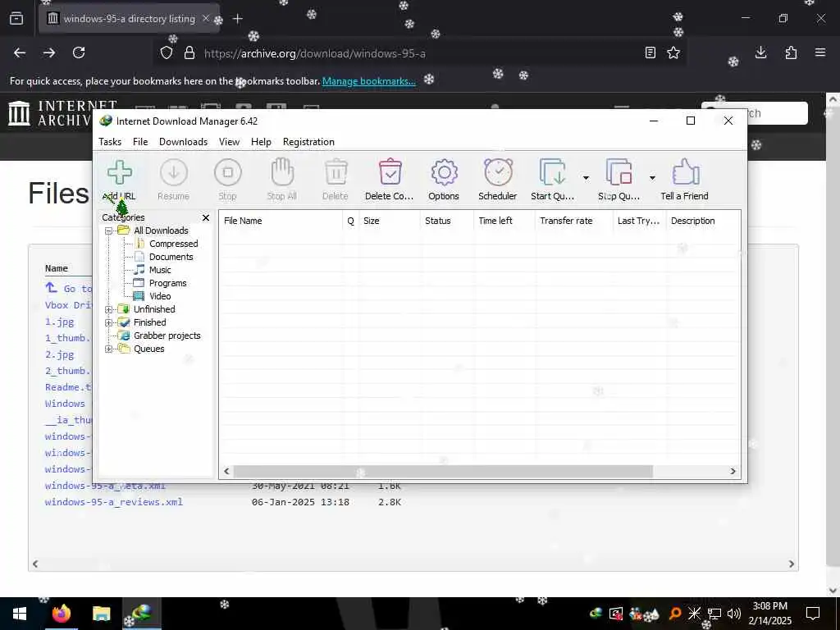Open File Explorer from taskbar

coord(101,614)
